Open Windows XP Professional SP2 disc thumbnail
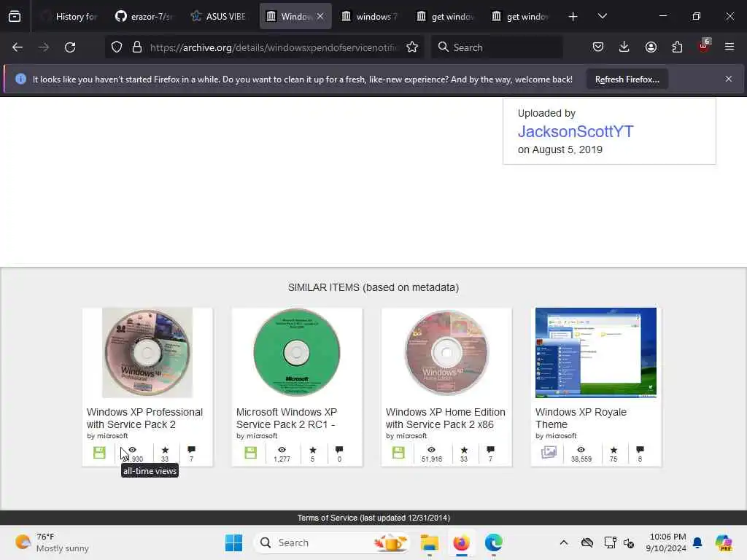This screenshot has height=560, width=747. [147, 352]
